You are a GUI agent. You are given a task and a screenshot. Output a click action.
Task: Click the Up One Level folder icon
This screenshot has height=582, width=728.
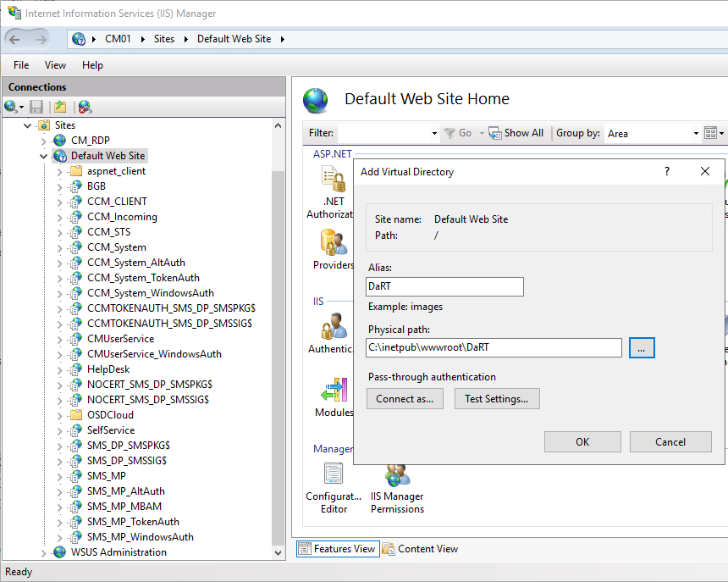pos(60,107)
